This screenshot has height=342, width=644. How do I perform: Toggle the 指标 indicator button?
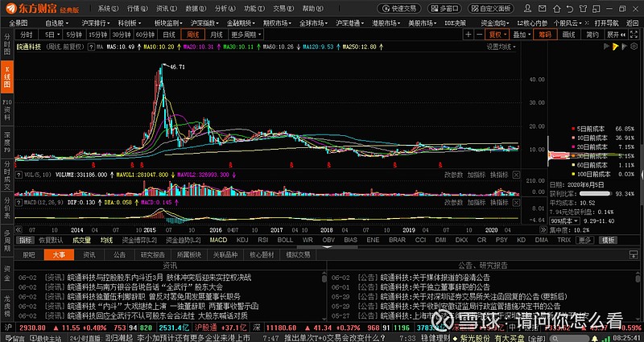(x=25, y=240)
